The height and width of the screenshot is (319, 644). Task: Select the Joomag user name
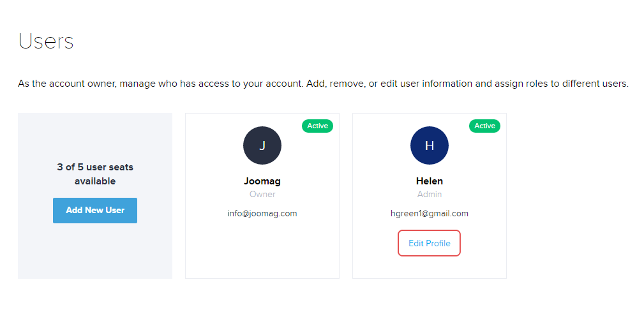tap(262, 181)
